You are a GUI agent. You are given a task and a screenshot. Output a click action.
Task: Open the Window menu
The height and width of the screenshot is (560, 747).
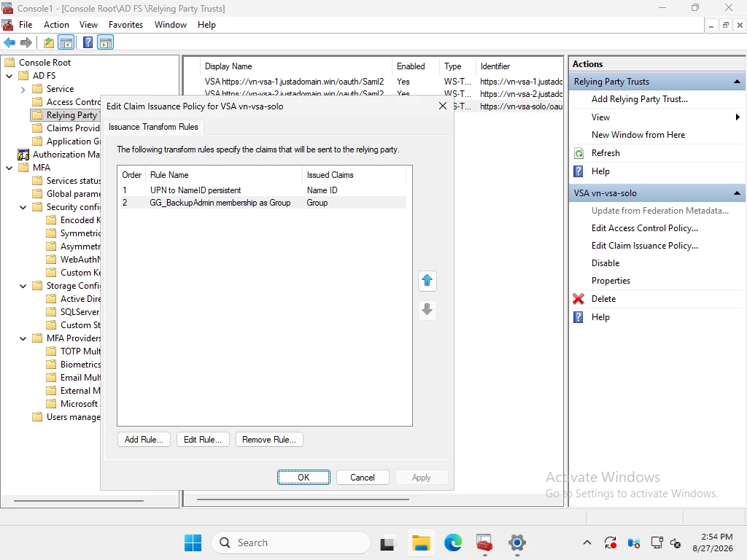(171, 25)
